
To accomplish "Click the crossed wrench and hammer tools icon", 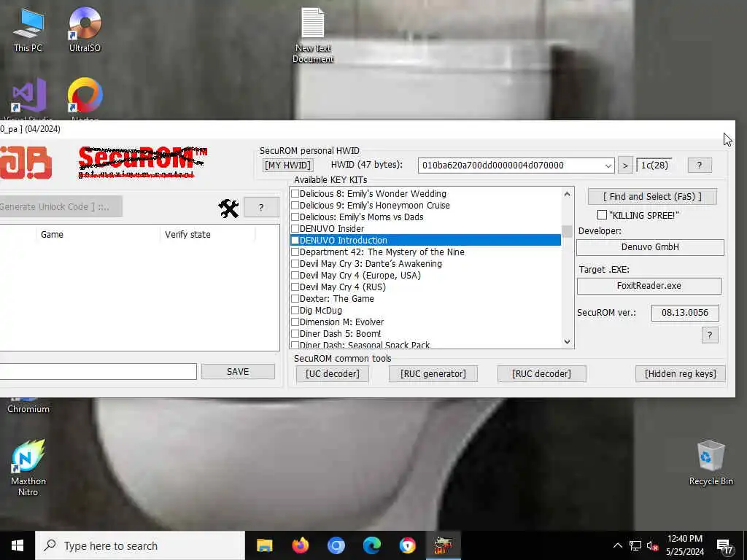I will pos(228,208).
